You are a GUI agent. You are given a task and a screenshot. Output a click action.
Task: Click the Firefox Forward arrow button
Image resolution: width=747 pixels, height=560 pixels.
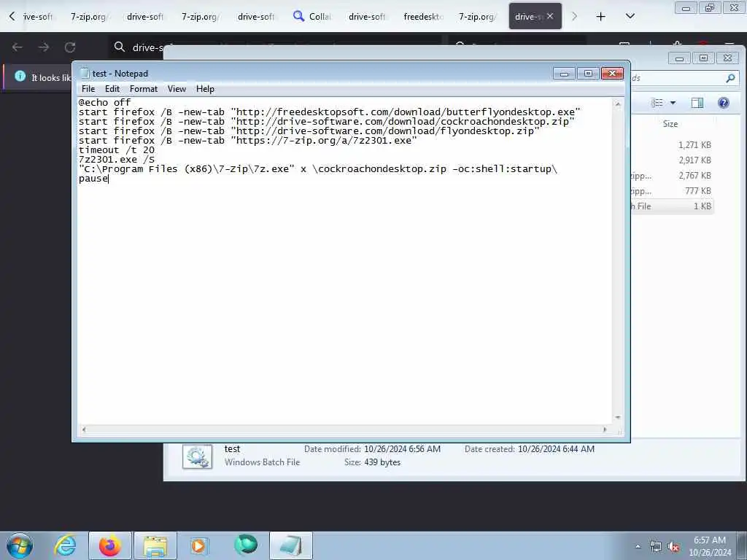click(44, 47)
